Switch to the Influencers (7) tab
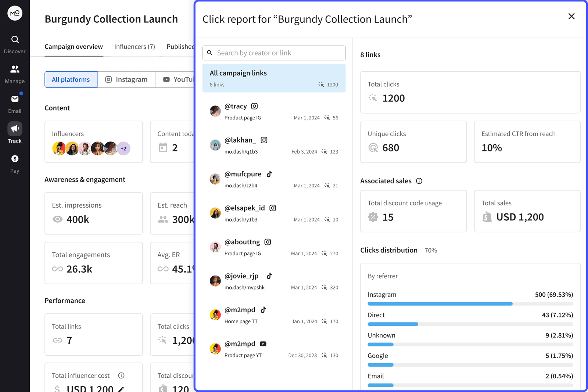This screenshot has width=588, height=392. 135,47
